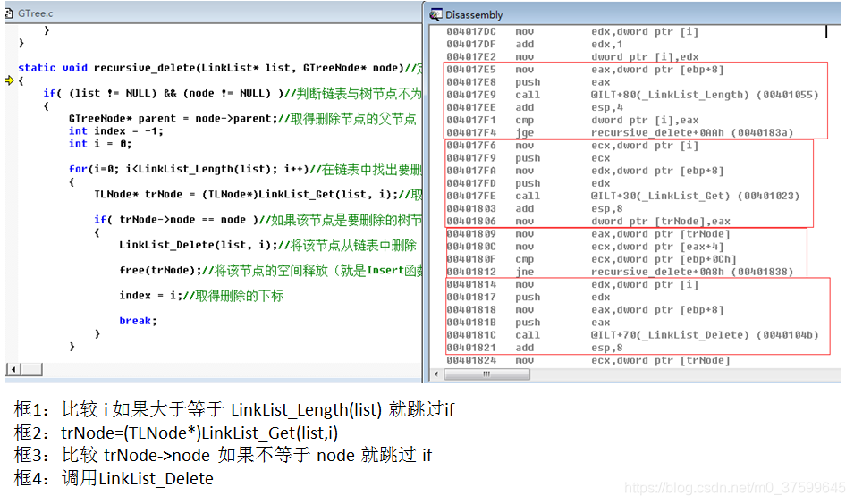The width and height of the screenshot is (854, 504).
Task: Click address 004017E2 in Disassembly
Action: 471,56
